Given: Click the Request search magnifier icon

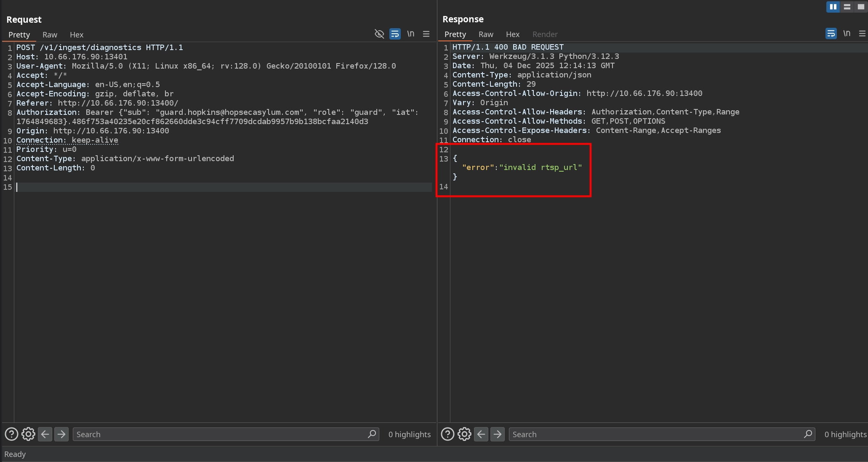Looking at the screenshot, I should click(372, 434).
